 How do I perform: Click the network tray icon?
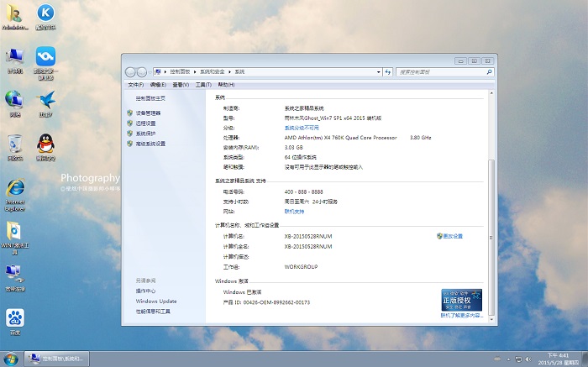[518, 359]
